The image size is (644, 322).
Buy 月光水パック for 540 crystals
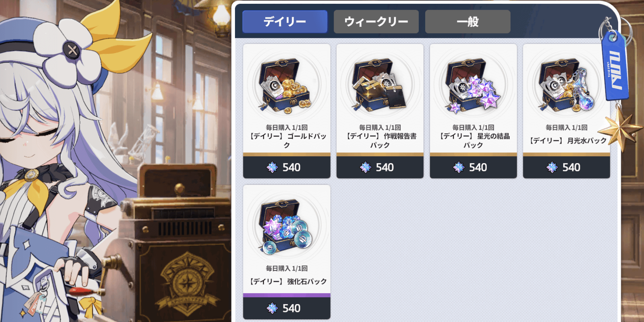pyautogui.click(x=566, y=167)
